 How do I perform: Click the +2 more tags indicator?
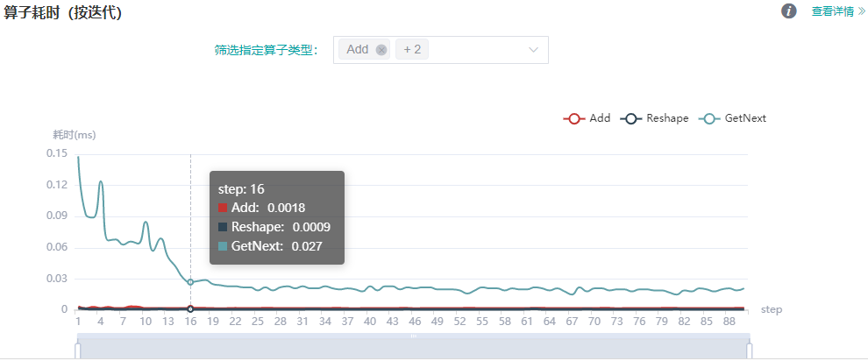click(412, 50)
